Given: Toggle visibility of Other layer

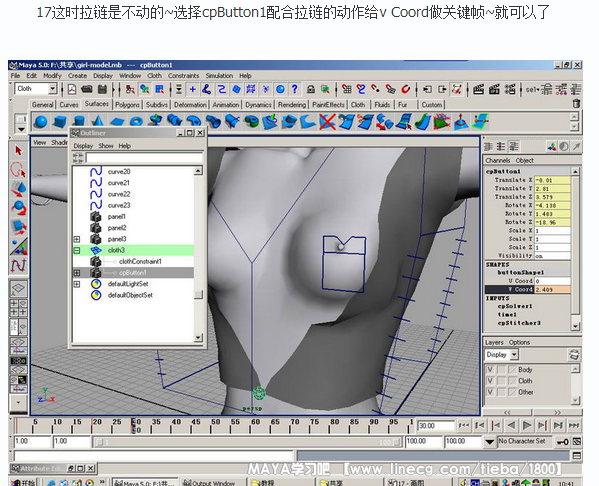Looking at the screenshot, I should (491, 392).
